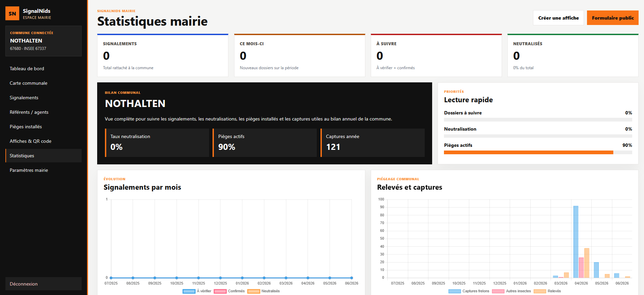Click the tall 04/2026 Captures frelons bar
The image size is (644, 295).
point(576,242)
